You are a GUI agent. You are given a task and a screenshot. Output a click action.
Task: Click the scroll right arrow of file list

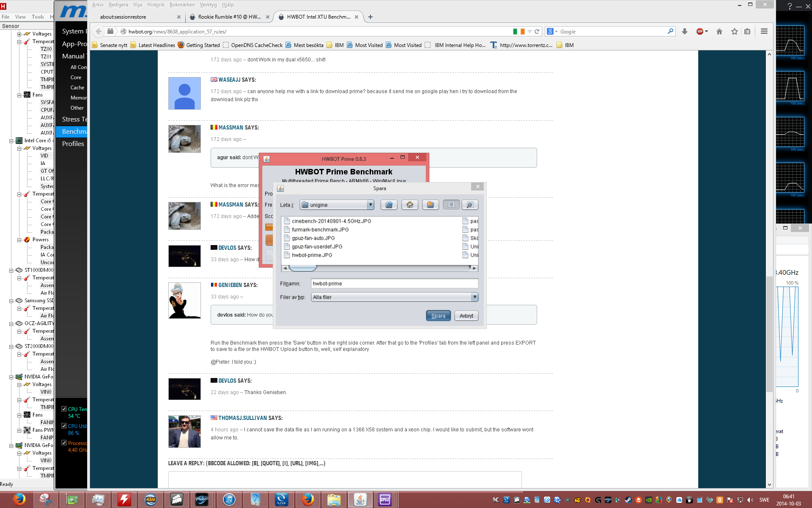474,268
